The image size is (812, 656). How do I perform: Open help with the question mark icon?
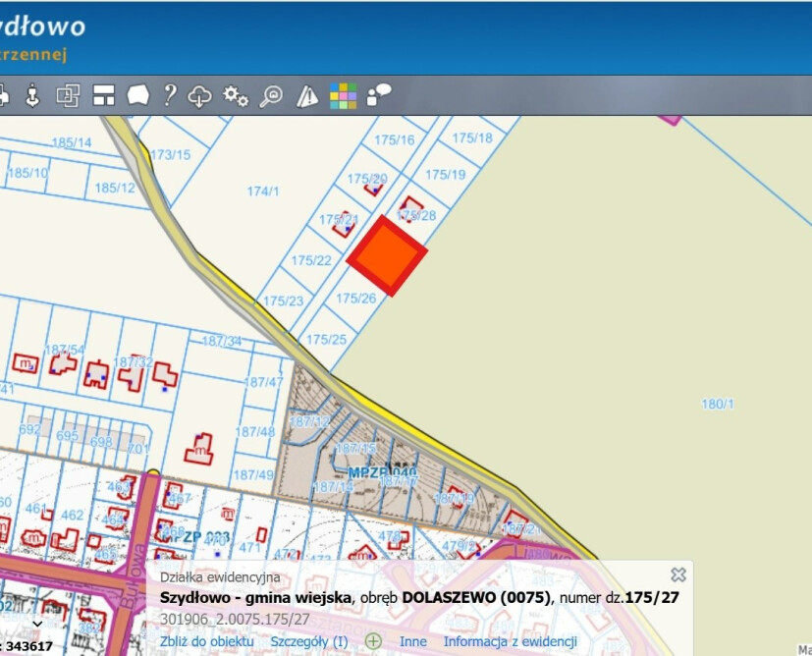tap(170, 95)
